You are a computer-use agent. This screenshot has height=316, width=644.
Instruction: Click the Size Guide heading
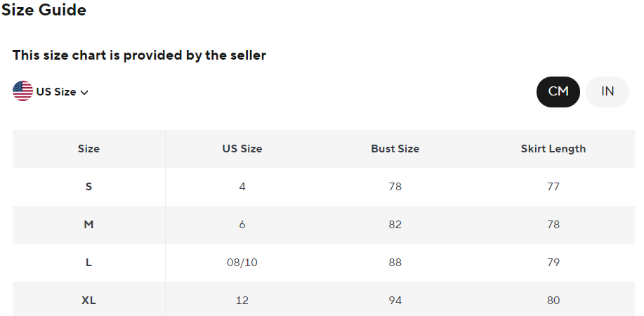[44, 11]
